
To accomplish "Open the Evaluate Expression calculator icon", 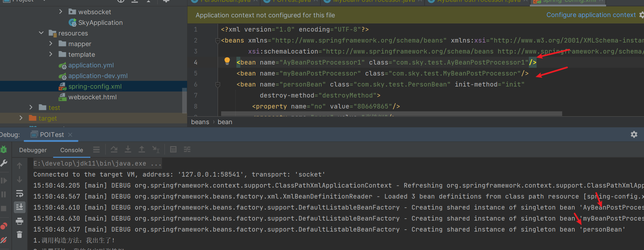I will tap(173, 150).
